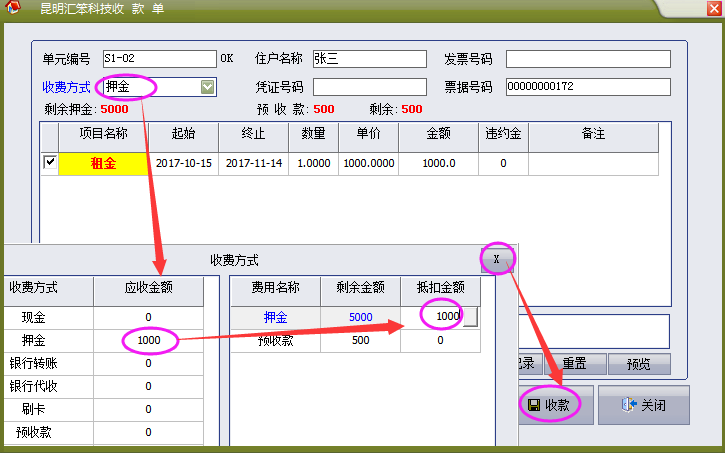Click the 项目名称 column header
This screenshot has height=453, width=725.
pyautogui.click(x=104, y=137)
